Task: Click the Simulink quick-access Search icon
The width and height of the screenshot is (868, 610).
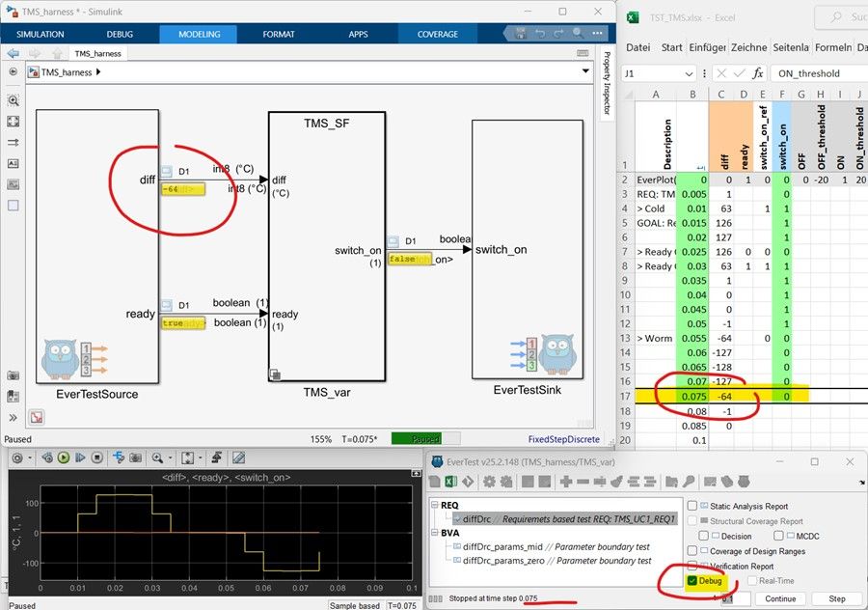Action: click(x=578, y=33)
